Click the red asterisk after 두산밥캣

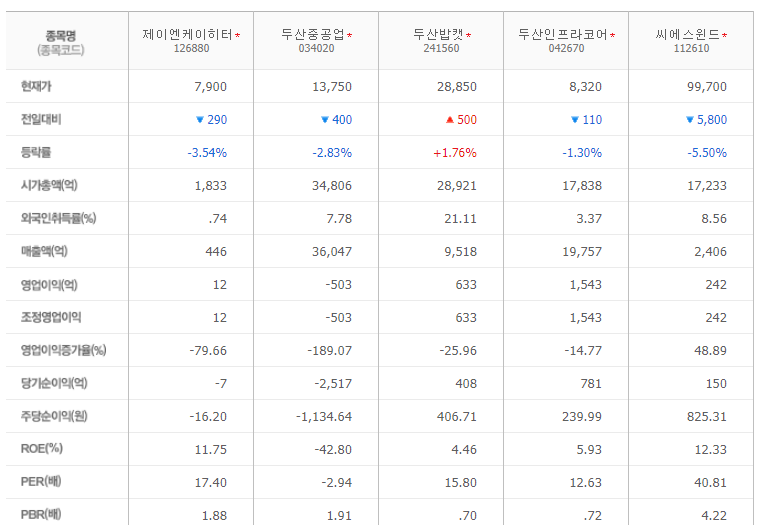click(x=469, y=35)
